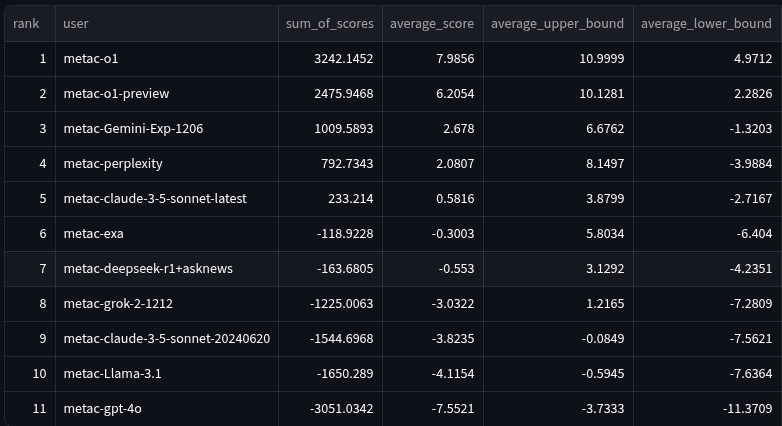Select the metac-grok-2-1212 user cell
Screen dimensions: 782x426
click(167, 304)
